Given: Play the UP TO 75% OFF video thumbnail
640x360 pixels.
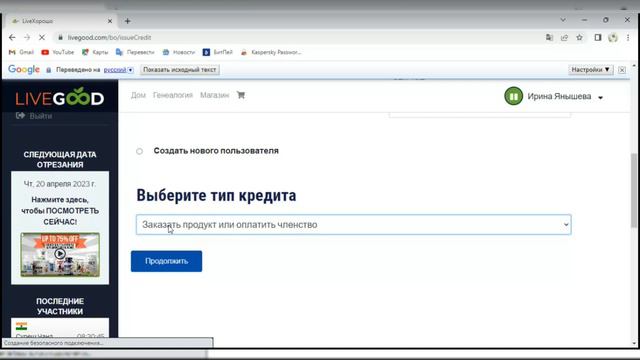Looking at the screenshot, I should tap(60, 254).
